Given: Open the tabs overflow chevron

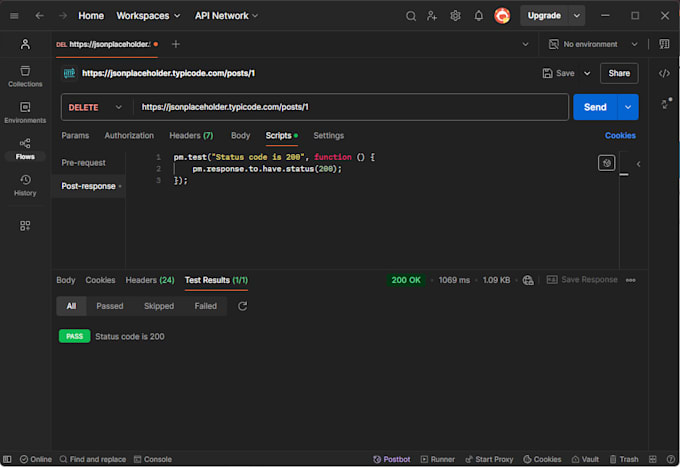Looking at the screenshot, I should 525,44.
